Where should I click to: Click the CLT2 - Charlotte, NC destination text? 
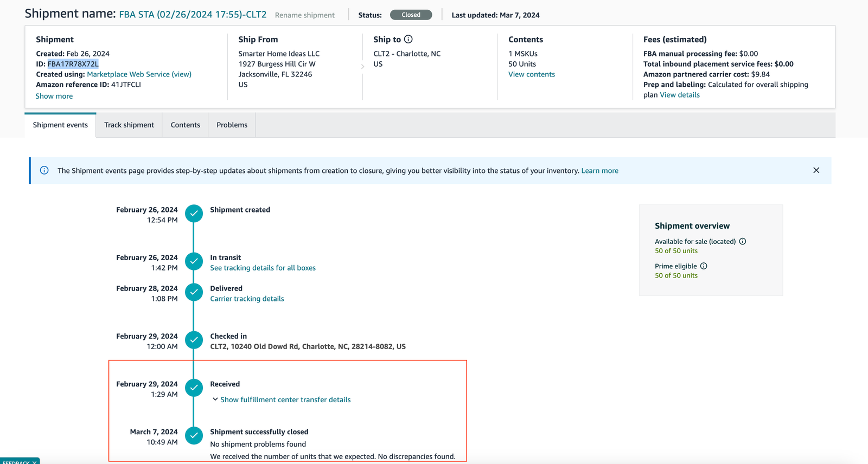pos(407,54)
